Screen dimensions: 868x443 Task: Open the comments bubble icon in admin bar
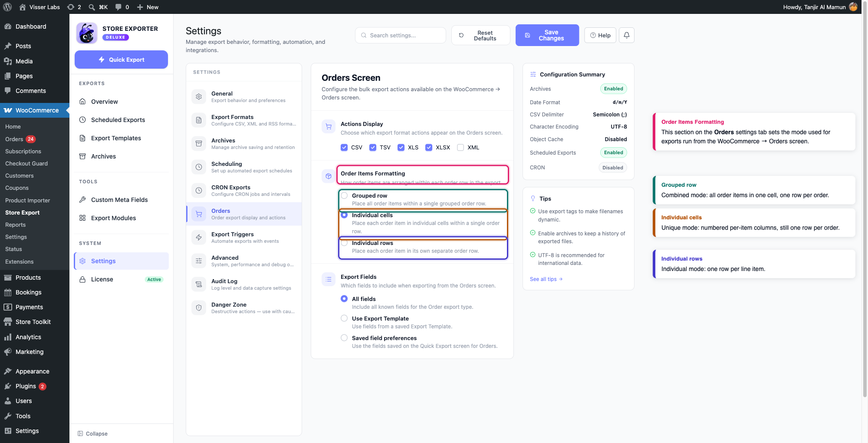point(118,7)
